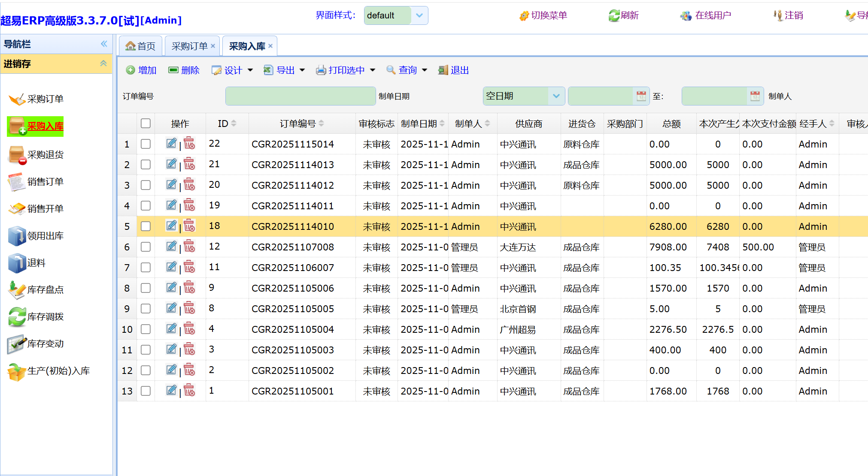Check the checkbox for row with ID 18
The height and width of the screenshot is (476, 868).
pos(146,226)
